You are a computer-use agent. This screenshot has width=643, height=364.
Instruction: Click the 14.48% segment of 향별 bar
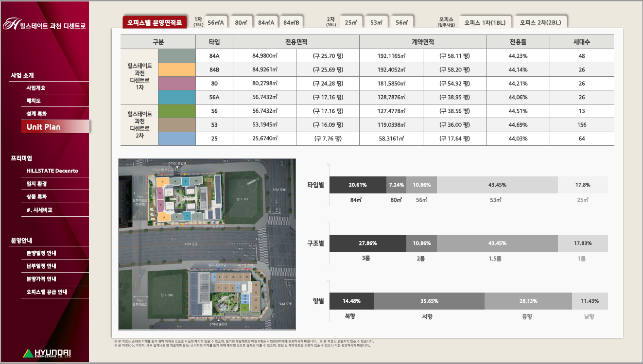(351, 301)
